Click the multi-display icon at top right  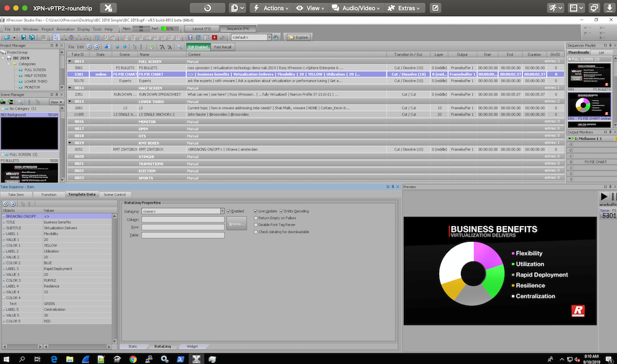click(x=594, y=8)
